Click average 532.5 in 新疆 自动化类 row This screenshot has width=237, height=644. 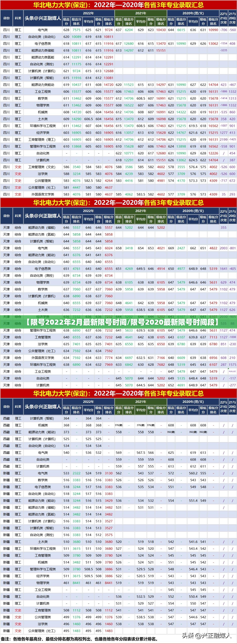(141, 597)
